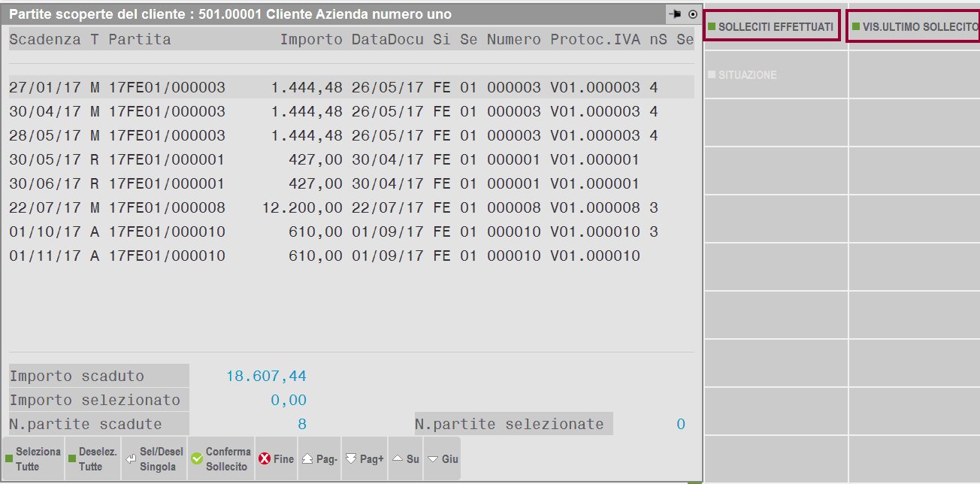The height and width of the screenshot is (484, 980).
Task: Open Vis.Ultimo Sollecito view
Action: pyautogui.click(x=914, y=26)
